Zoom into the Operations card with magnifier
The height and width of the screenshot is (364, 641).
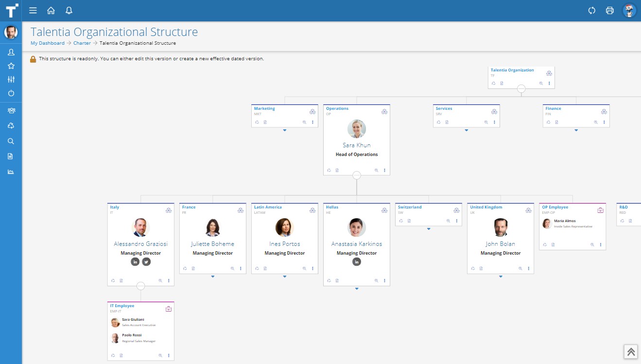point(377,171)
